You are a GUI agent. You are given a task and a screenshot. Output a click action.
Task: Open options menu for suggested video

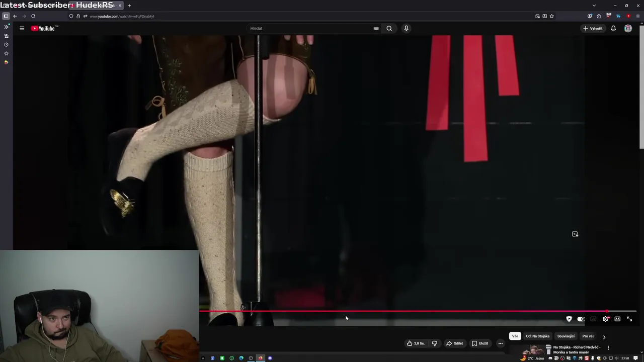pyautogui.click(x=608, y=347)
